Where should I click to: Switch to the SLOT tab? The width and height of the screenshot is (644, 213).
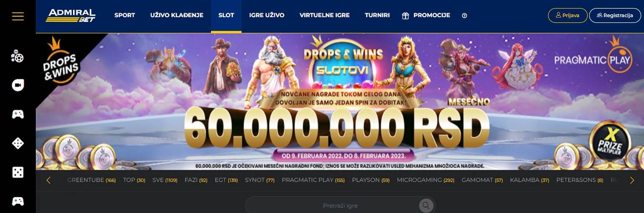[226, 16]
